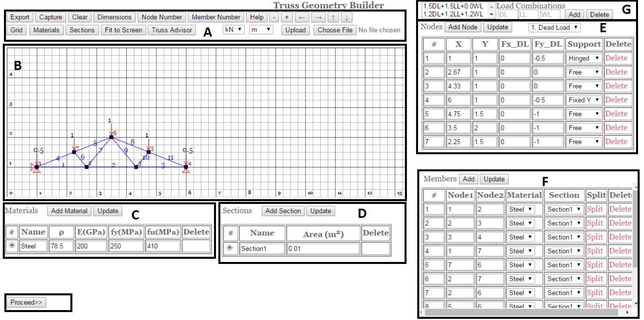Open the Truss Advisor

(172, 30)
